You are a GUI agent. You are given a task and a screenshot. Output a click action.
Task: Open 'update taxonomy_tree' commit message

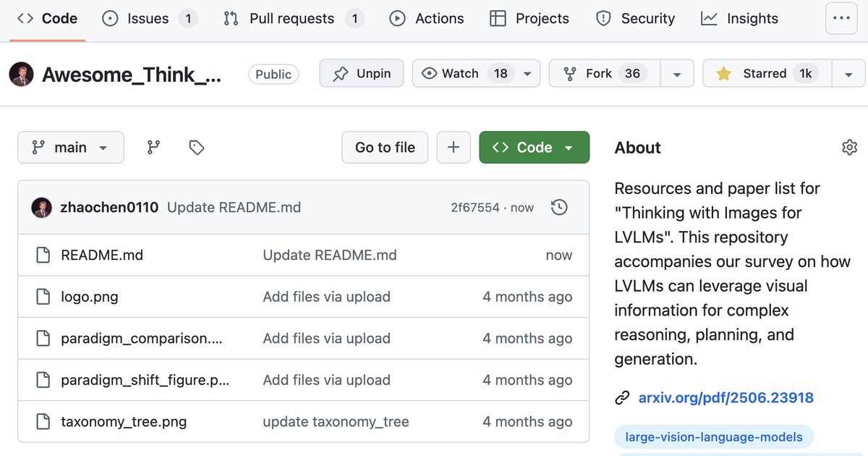pyautogui.click(x=336, y=421)
